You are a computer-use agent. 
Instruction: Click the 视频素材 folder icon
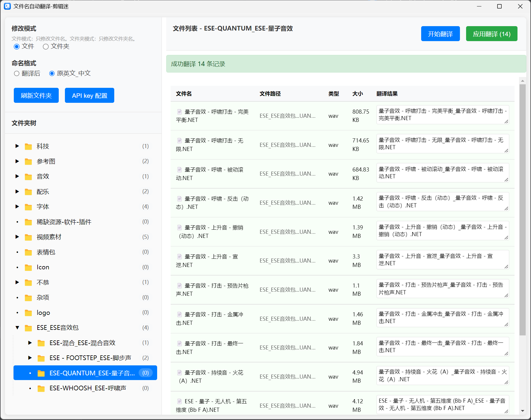coord(28,237)
